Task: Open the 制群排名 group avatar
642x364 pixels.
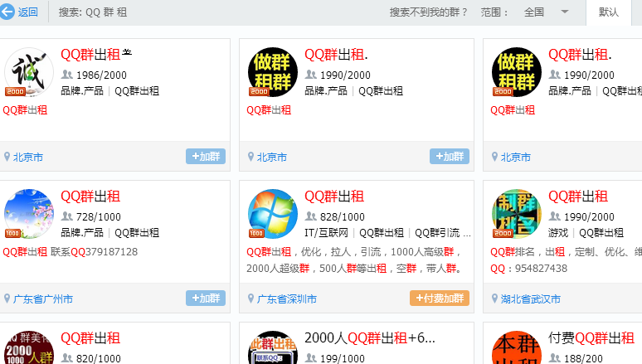Action: 516,213
